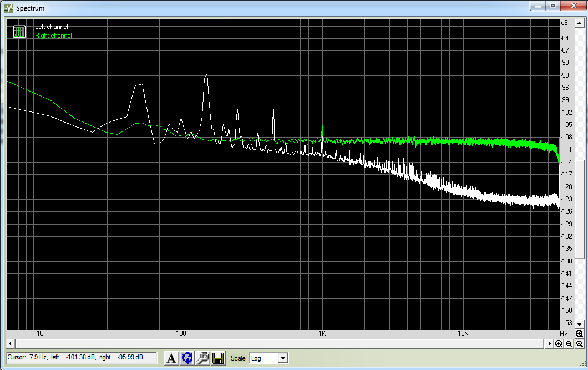Click the -84 dB axis value
Image resolution: width=588 pixels, height=370 pixels.
click(565, 38)
